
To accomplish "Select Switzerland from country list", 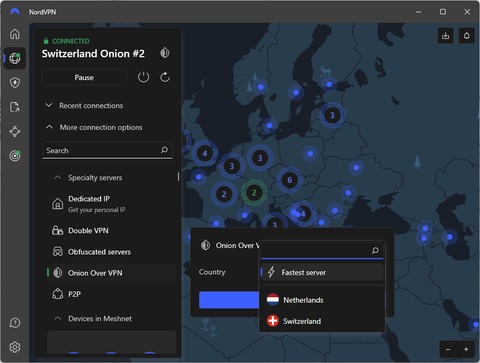I will [x=322, y=321].
